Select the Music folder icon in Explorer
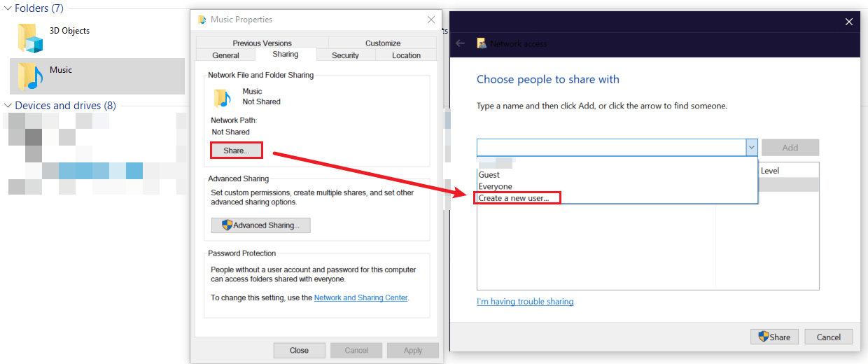This screenshot has height=364, width=868. (x=31, y=76)
